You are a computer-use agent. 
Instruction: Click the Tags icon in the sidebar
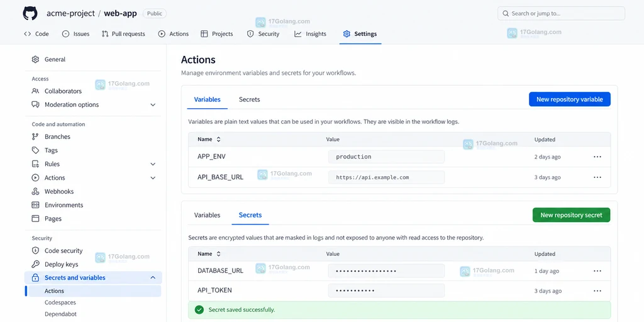click(x=35, y=150)
